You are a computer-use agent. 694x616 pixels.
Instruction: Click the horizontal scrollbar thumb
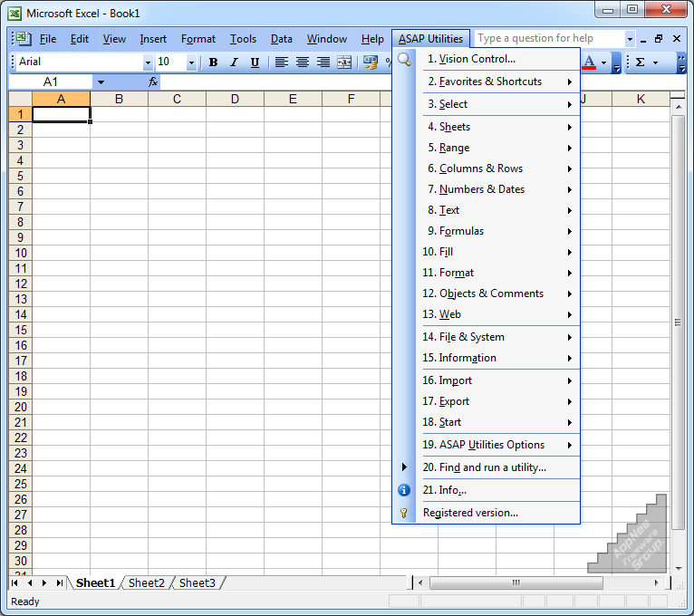click(x=516, y=582)
